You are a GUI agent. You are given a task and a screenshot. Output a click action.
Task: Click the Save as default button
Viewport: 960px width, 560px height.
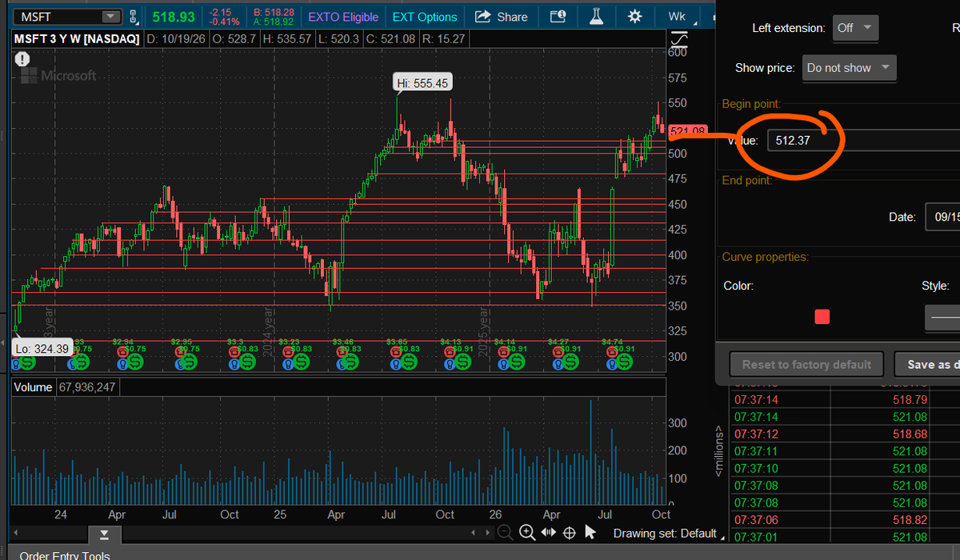928,364
